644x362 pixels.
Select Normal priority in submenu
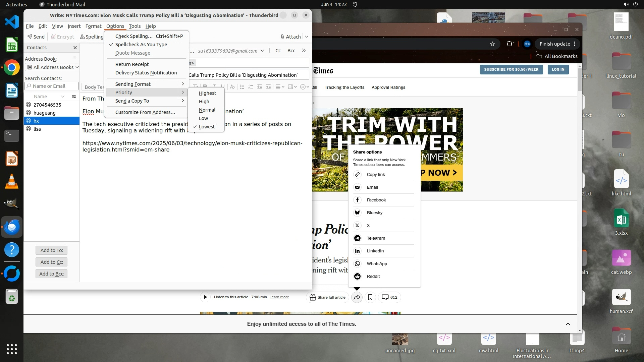[x=207, y=110]
